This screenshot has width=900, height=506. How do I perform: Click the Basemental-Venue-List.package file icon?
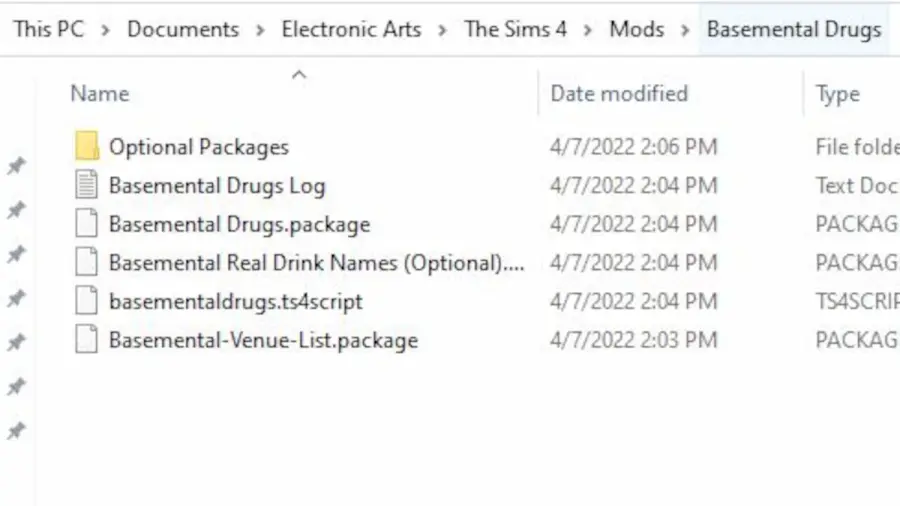pos(87,340)
